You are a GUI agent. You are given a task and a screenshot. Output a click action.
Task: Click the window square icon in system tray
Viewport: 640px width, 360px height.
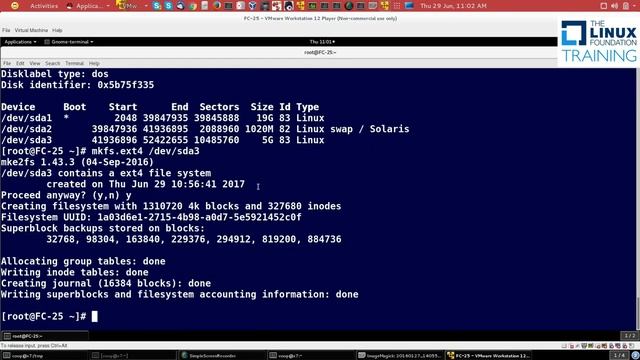[603, 6]
